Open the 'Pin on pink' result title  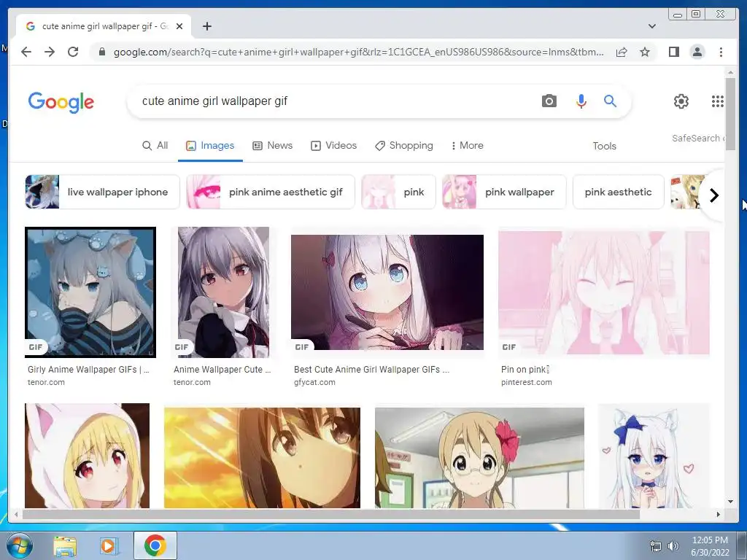click(x=525, y=370)
